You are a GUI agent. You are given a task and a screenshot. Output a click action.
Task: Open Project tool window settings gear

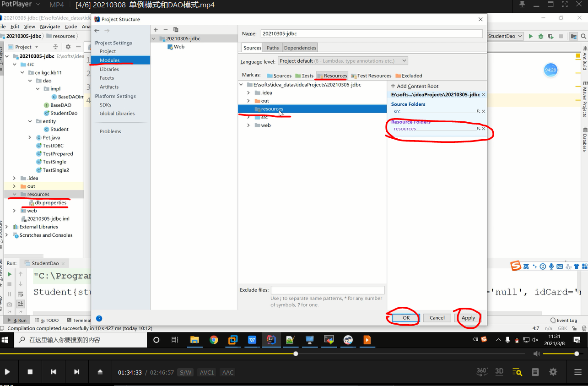[68, 47]
